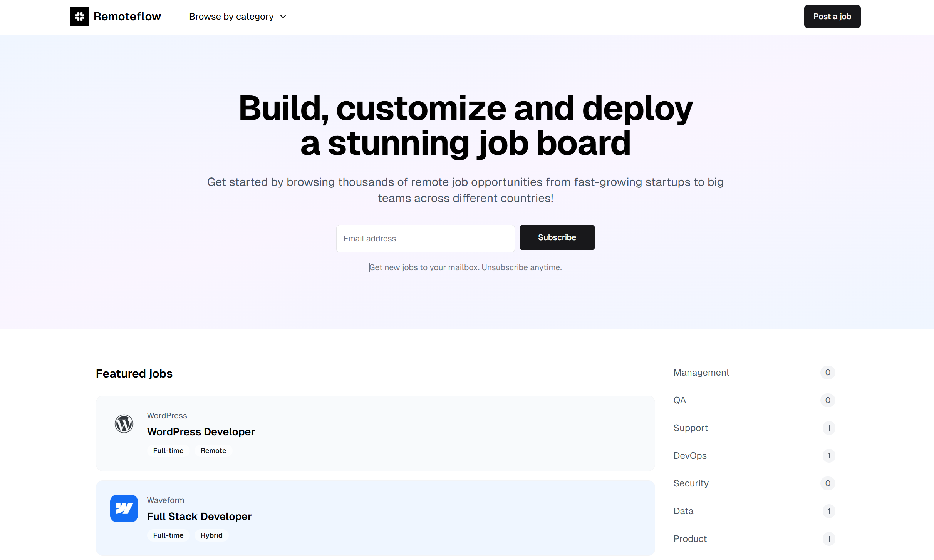Click the QA category listing icon
This screenshot has width=934, height=560.
[x=828, y=400]
